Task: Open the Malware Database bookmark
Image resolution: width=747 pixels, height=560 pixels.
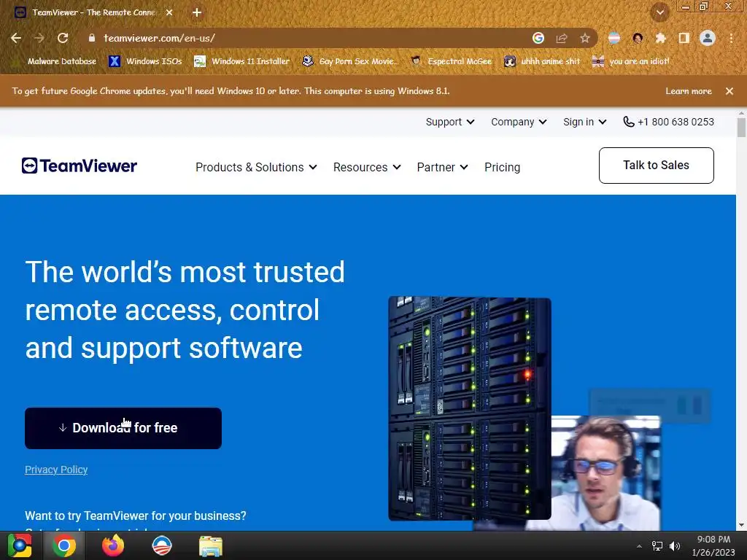Action: pos(55,61)
